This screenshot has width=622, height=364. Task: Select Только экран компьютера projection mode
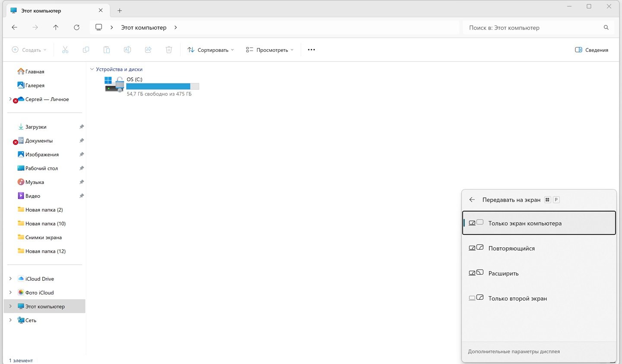pos(539,223)
